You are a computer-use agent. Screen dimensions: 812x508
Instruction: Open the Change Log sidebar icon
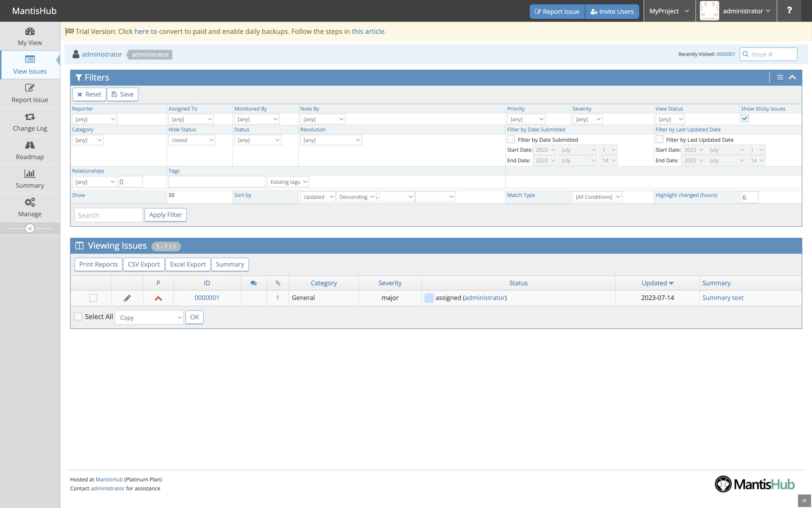pyautogui.click(x=30, y=117)
